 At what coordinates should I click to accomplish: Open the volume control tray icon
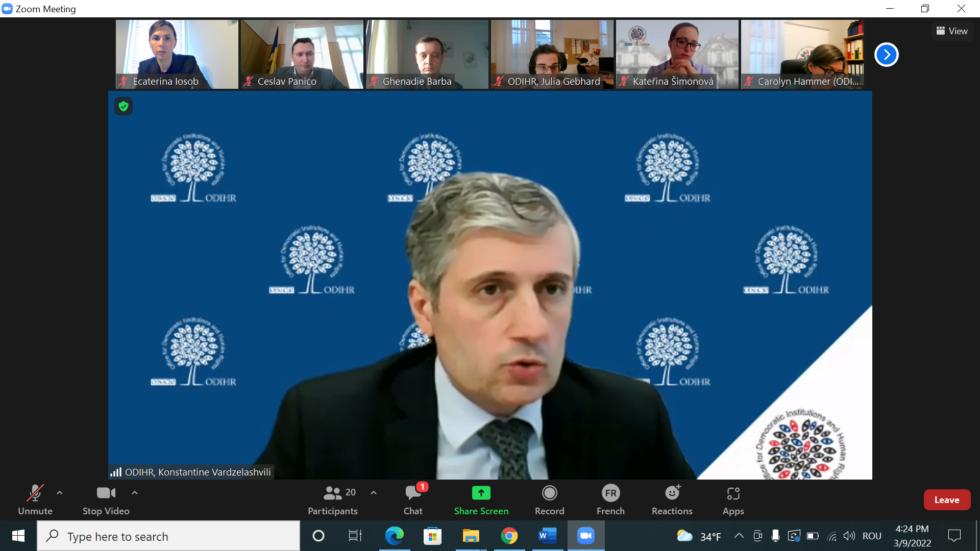[849, 536]
